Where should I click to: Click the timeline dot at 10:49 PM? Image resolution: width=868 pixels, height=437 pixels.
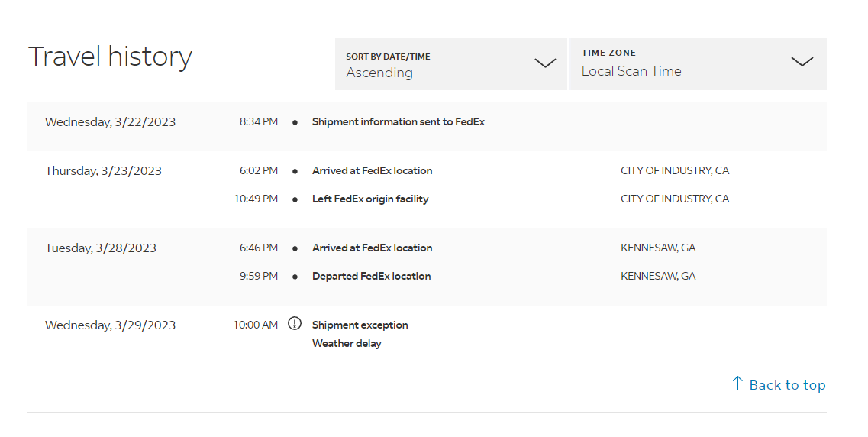295,199
